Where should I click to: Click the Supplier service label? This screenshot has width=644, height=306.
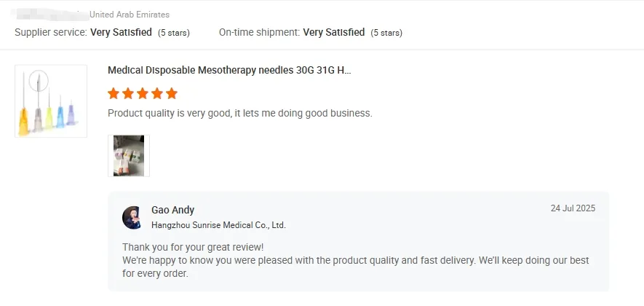pos(50,32)
